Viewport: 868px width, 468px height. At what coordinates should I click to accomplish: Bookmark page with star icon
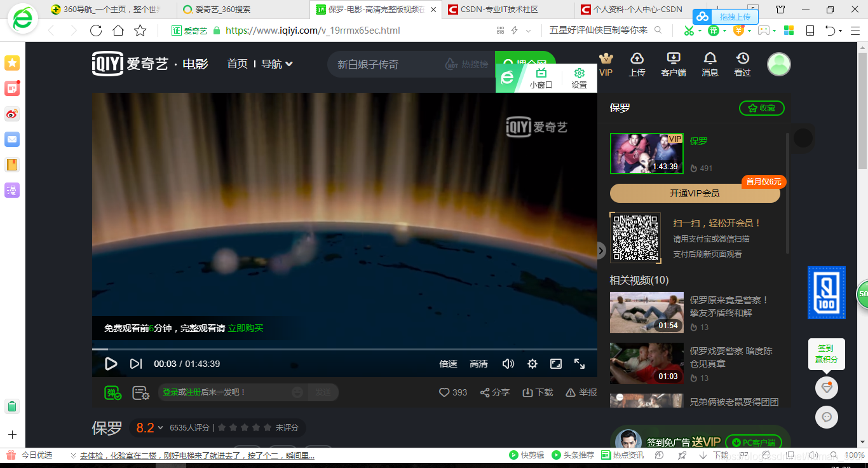point(140,31)
